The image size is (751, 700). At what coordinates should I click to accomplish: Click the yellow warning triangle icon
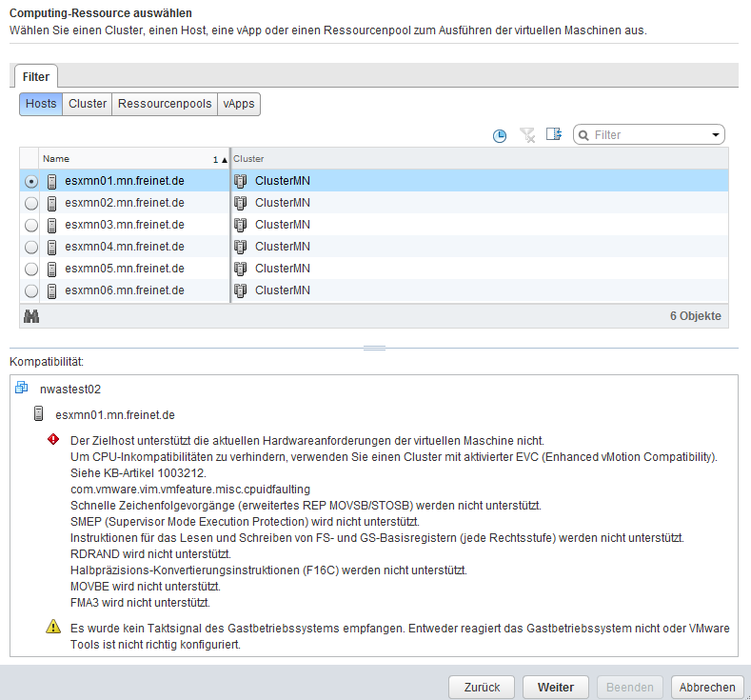tap(53, 628)
